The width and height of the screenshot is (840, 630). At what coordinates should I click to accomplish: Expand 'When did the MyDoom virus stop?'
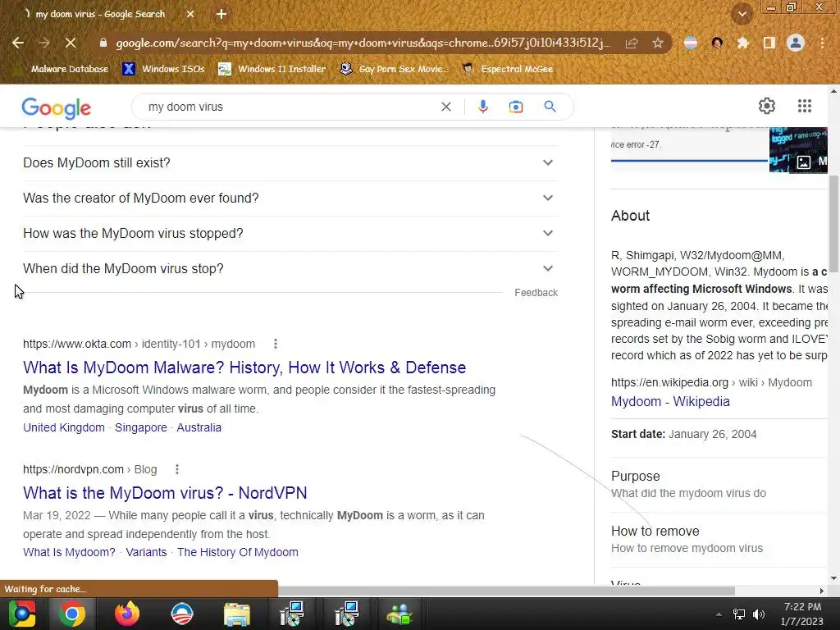pos(290,269)
